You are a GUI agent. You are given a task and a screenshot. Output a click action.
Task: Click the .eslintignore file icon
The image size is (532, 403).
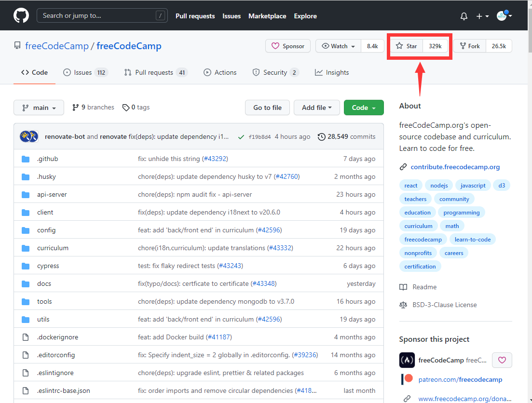coord(26,373)
